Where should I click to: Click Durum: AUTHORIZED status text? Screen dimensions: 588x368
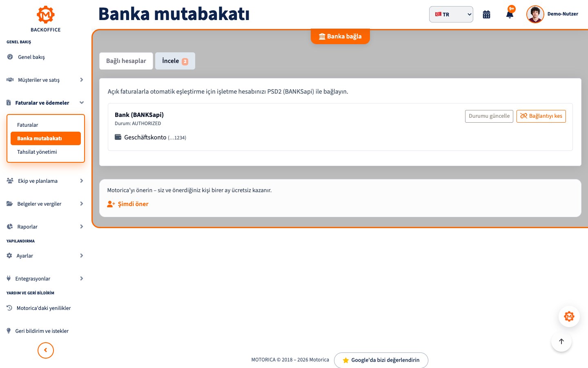click(x=138, y=123)
